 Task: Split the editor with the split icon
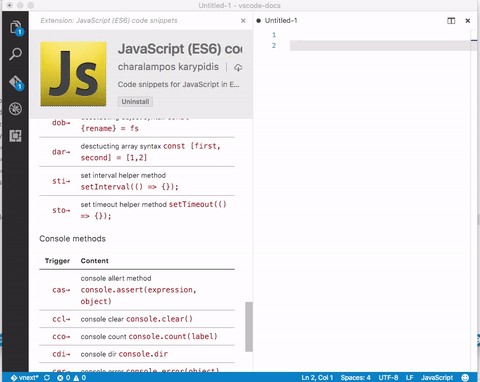tap(451, 21)
